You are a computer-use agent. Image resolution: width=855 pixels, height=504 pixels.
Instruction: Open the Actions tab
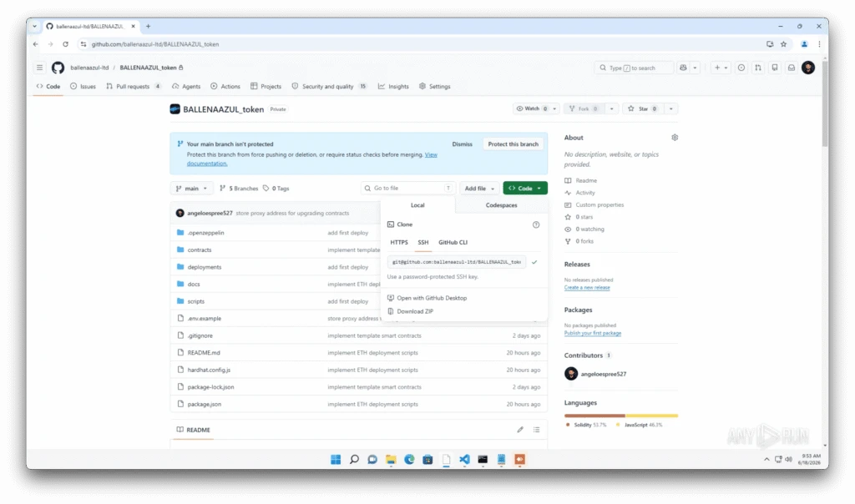225,87
